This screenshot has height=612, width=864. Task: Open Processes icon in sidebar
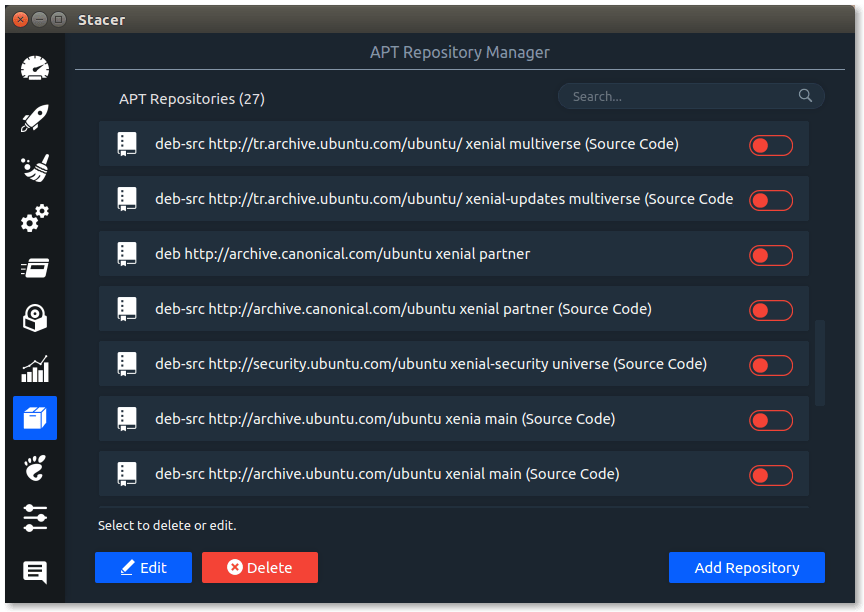35,268
